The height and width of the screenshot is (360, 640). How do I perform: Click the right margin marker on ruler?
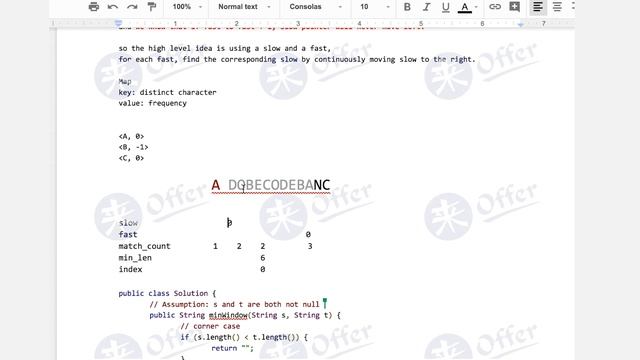coord(520,25)
